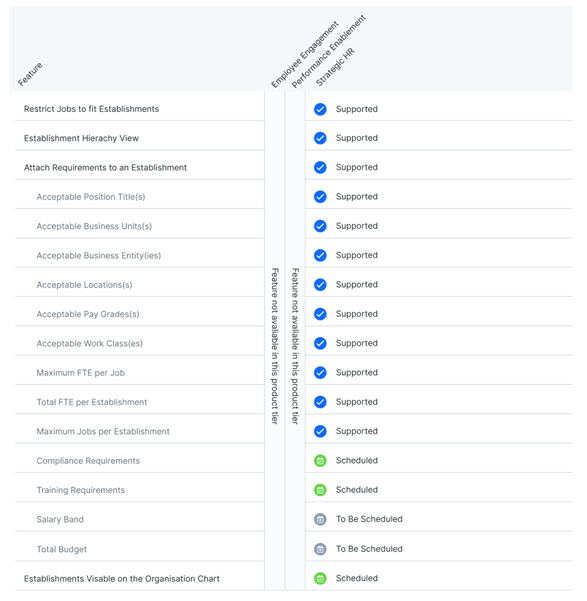Click green Scheduled icon for Training Requirements
This screenshot has height=601, width=587.
click(320, 490)
